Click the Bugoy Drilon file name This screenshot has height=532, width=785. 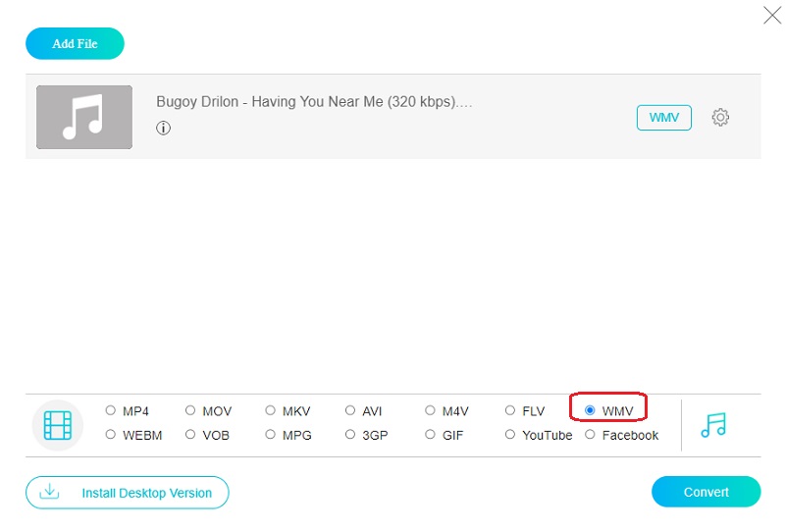314,102
